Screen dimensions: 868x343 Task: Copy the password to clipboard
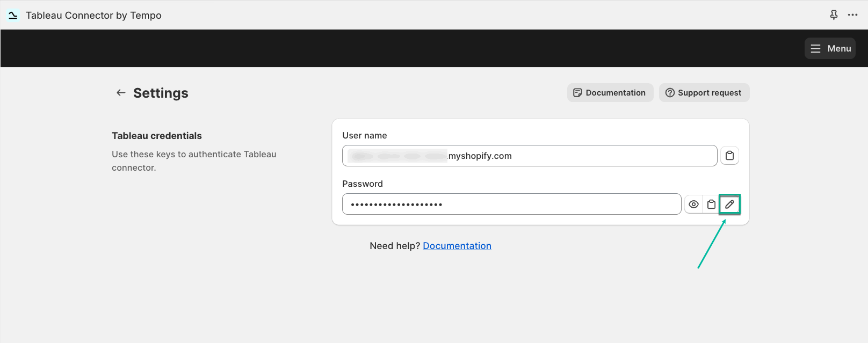pyautogui.click(x=711, y=204)
